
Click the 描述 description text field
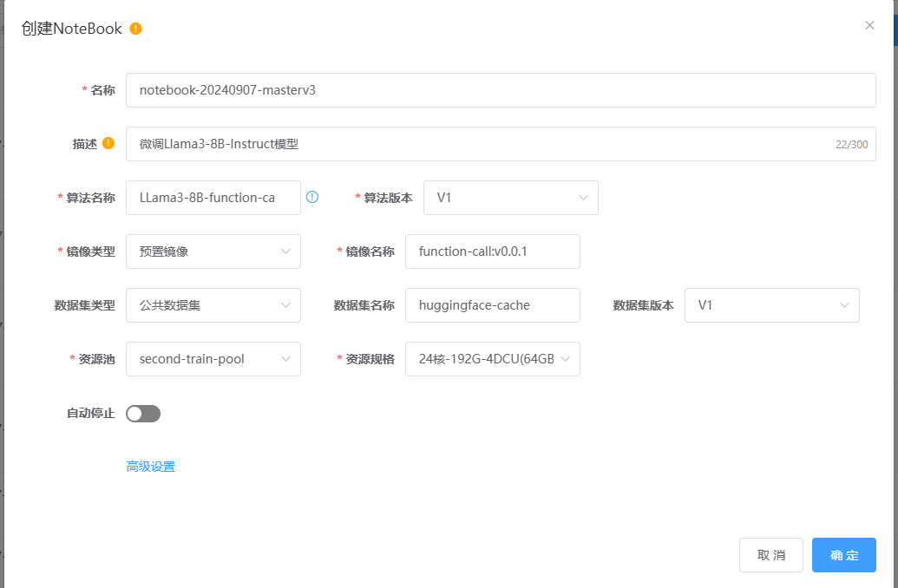pos(477,144)
